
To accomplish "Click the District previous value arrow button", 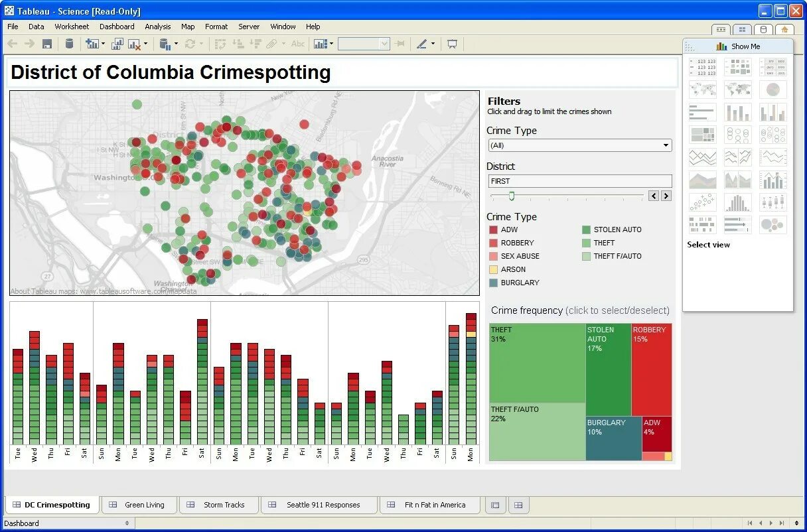I will click(x=654, y=196).
